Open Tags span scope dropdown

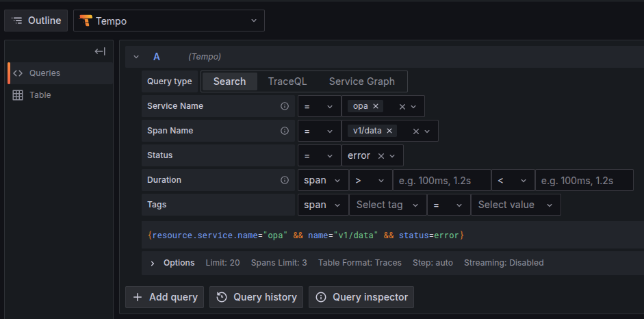[323, 205]
